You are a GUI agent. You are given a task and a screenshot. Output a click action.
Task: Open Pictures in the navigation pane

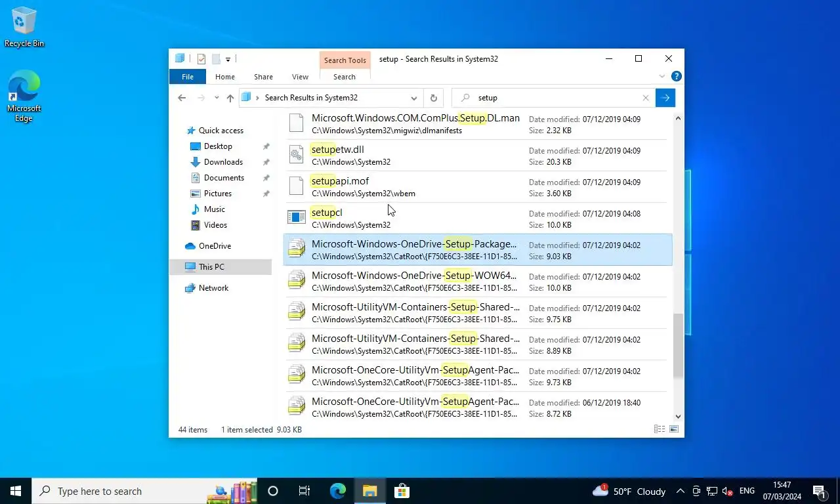[x=218, y=194]
